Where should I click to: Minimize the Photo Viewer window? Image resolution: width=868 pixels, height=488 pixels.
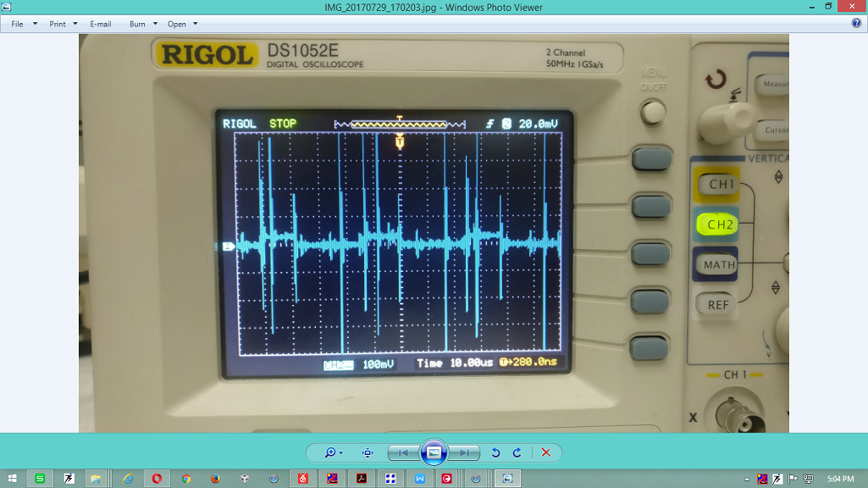(x=811, y=7)
